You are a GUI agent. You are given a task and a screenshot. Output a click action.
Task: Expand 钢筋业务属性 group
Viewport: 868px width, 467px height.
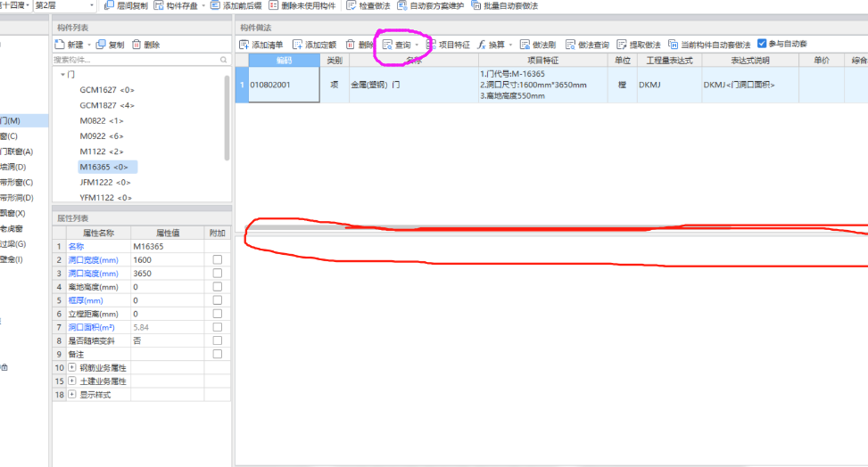(72, 367)
